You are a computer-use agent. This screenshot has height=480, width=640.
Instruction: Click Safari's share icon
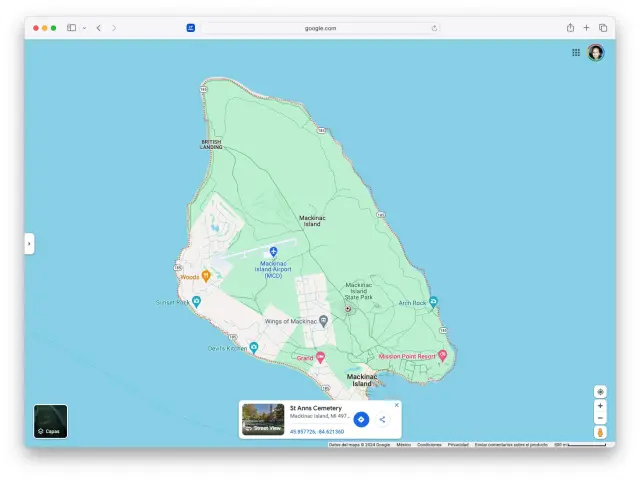(570, 28)
